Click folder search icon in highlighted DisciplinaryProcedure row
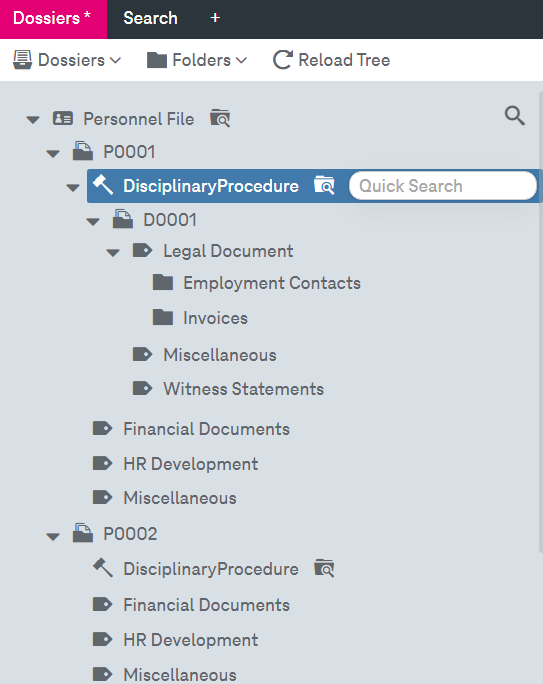The height and width of the screenshot is (684, 543). (x=324, y=185)
